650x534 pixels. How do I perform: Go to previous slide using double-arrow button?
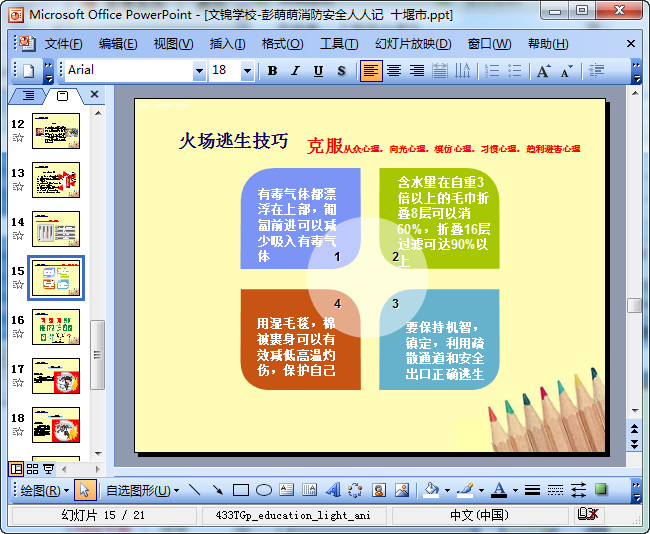coord(635,429)
